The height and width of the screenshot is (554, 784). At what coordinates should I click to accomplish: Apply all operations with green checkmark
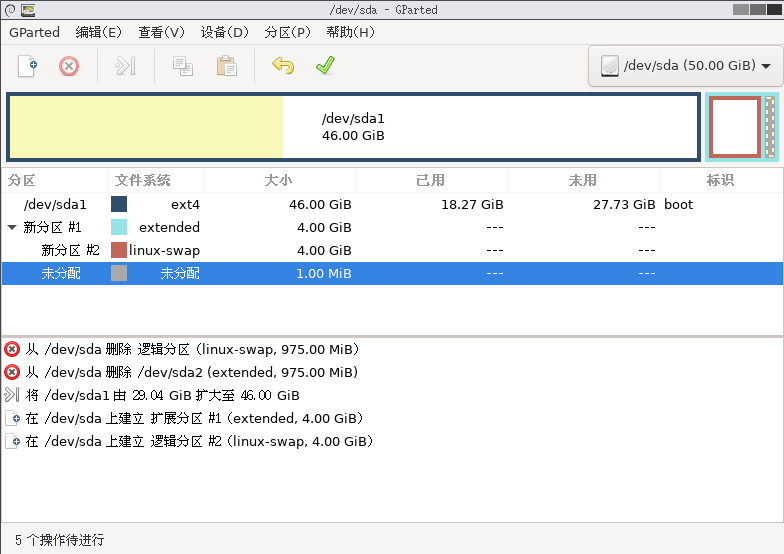[x=326, y=66]
